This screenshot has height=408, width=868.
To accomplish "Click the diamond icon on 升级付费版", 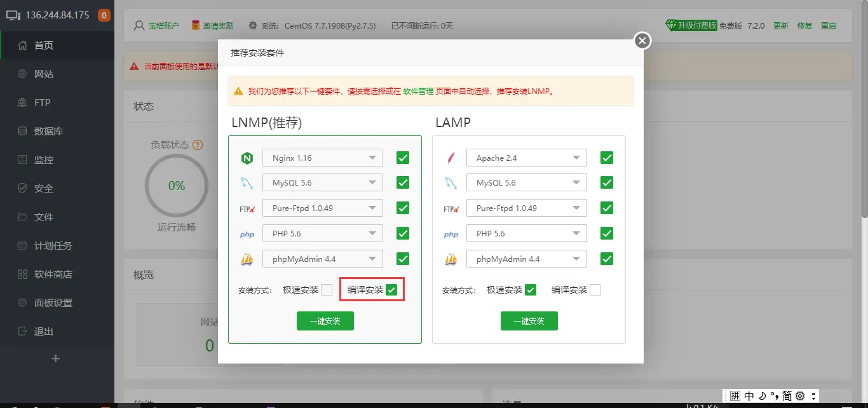I will (x=671, y=25).
